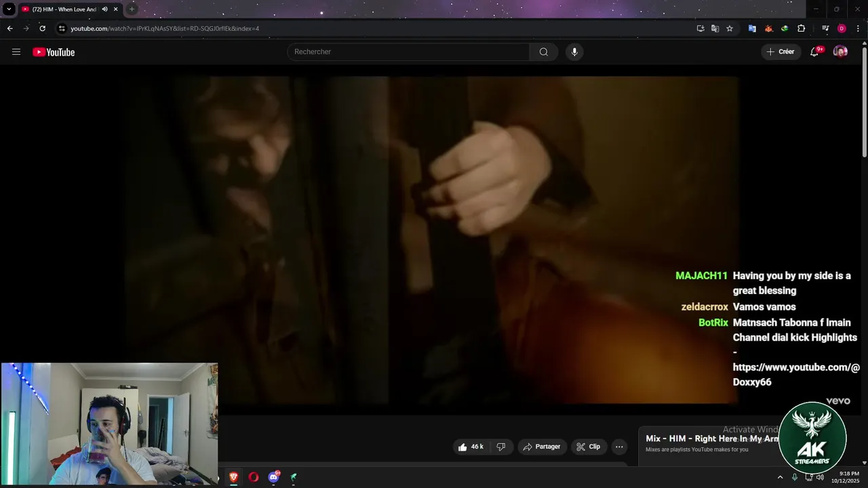The image size is (868, 488).
Task: Click the 'Vamos vamos' chat message
Action: (764, 307)
